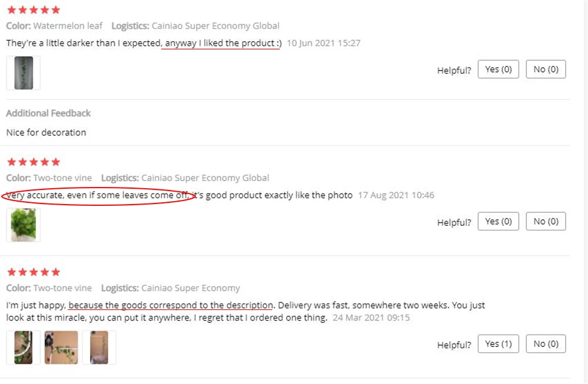Click the date 10 Jun 2021 15:27
Image resolution: width=588 pixels, height=384 pixels.
pyautogui.click(x=323, y=43)
